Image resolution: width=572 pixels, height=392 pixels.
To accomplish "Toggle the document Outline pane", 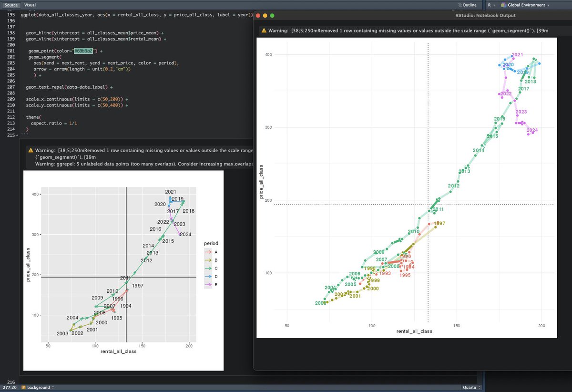I will [x=466, y=5].
